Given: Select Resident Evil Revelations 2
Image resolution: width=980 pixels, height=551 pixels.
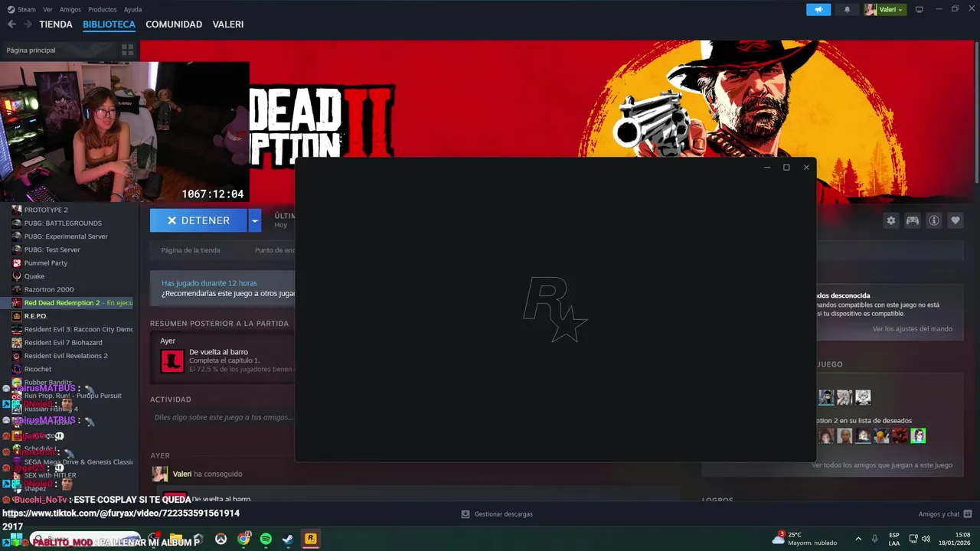Looking at the screenshot, I should tap(66, 356).
